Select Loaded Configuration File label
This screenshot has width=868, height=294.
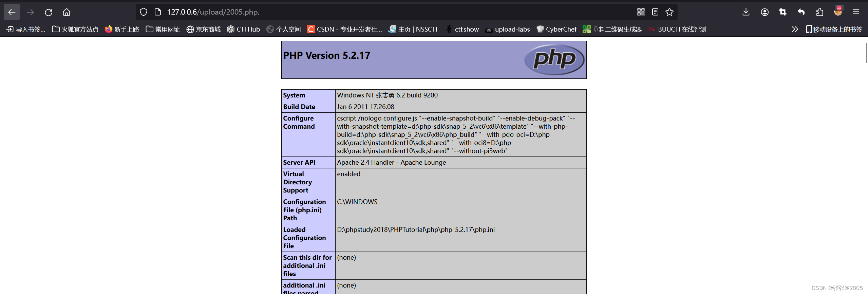[x=304, y=238]
